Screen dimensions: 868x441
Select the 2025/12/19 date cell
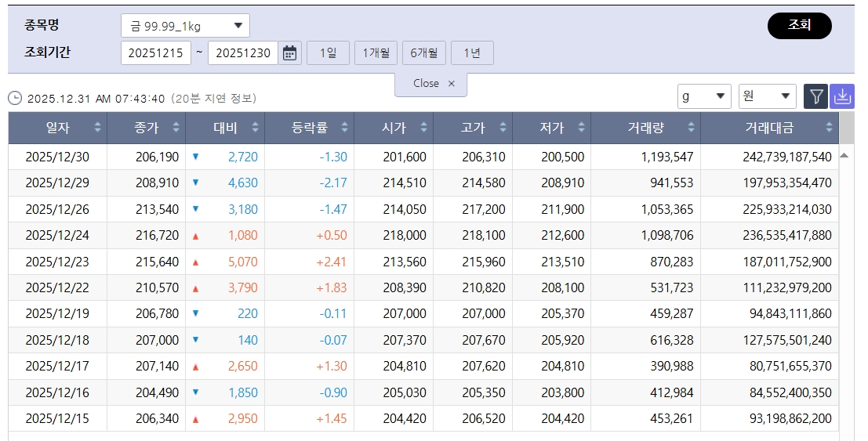(x=57, y=314)
